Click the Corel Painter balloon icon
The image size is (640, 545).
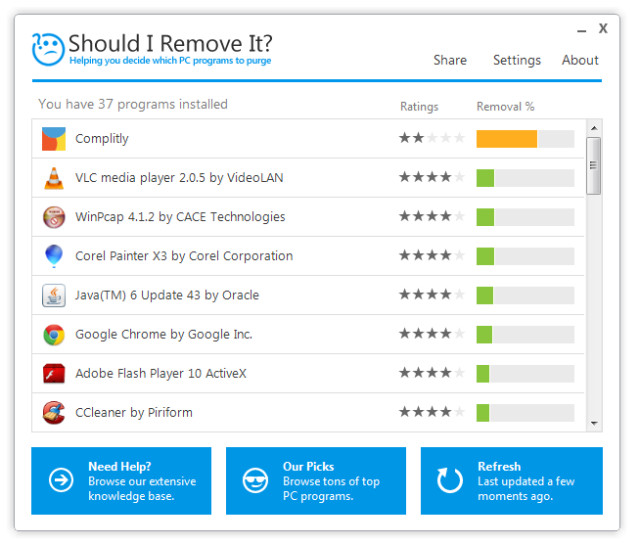click(54, 256)
